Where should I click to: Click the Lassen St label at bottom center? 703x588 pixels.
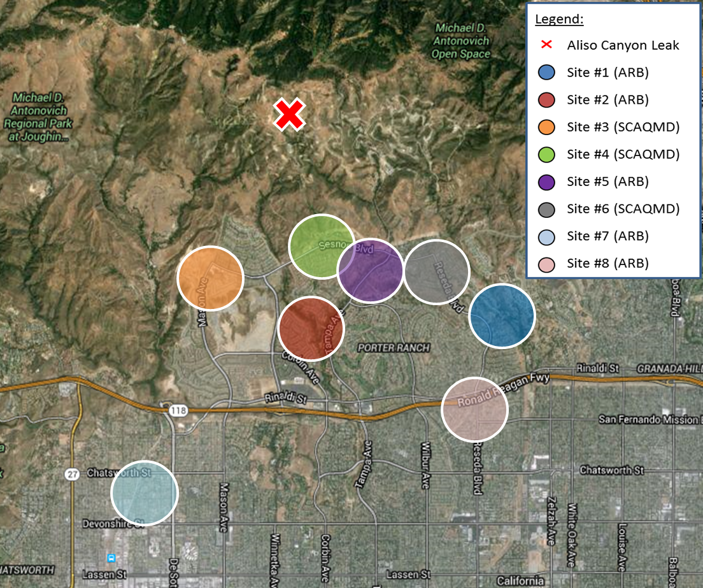coord(408,574)
